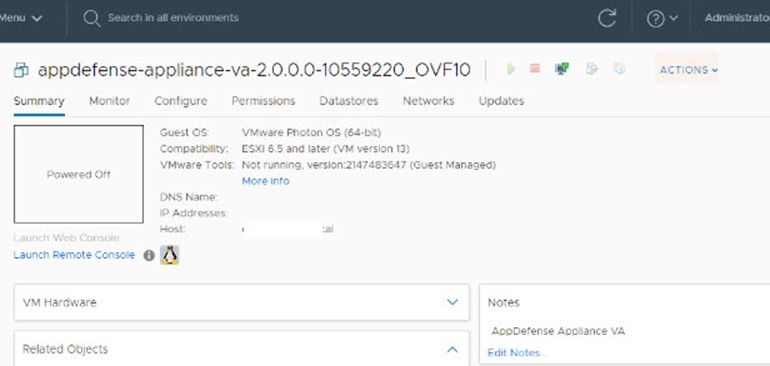Open the console monitor icon in toolbar
Image resolution: width=770 pixels, height=366 pixels.
(x=562, y=69)
